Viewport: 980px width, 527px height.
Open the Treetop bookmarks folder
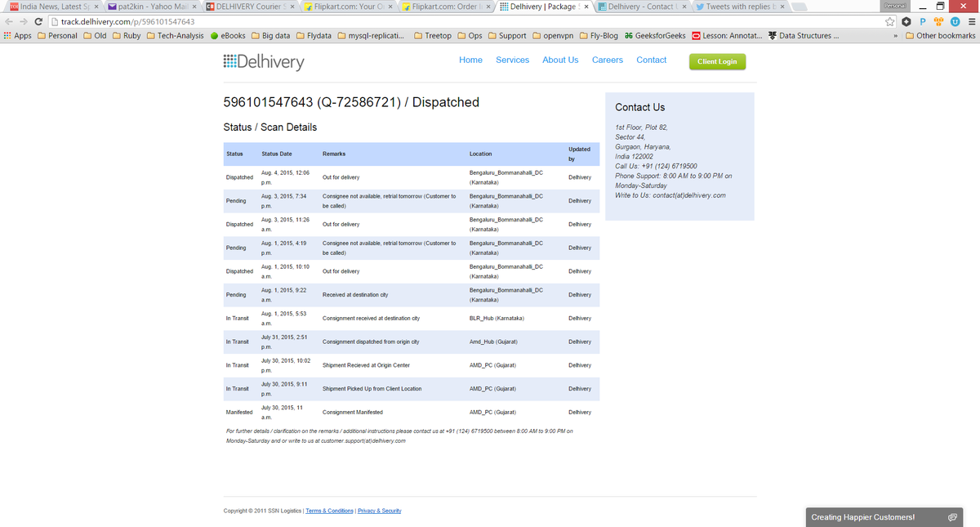433,36
